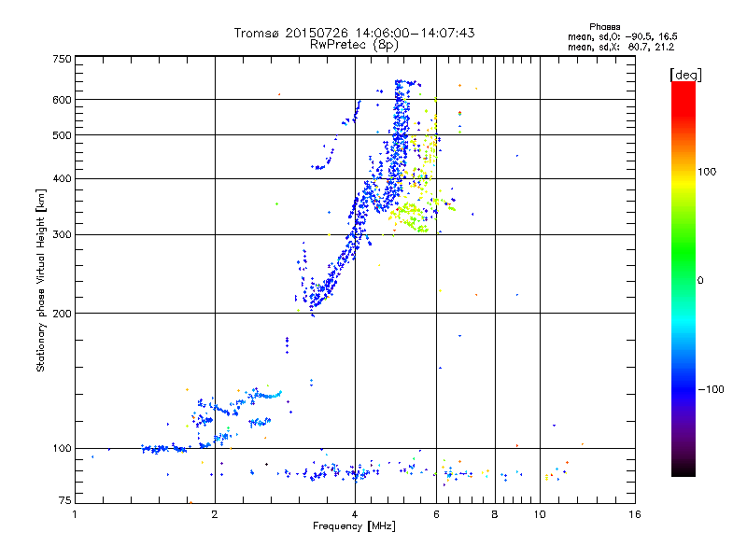Click the 'RwPretec (8p)' subtitle

coord(354,45)
